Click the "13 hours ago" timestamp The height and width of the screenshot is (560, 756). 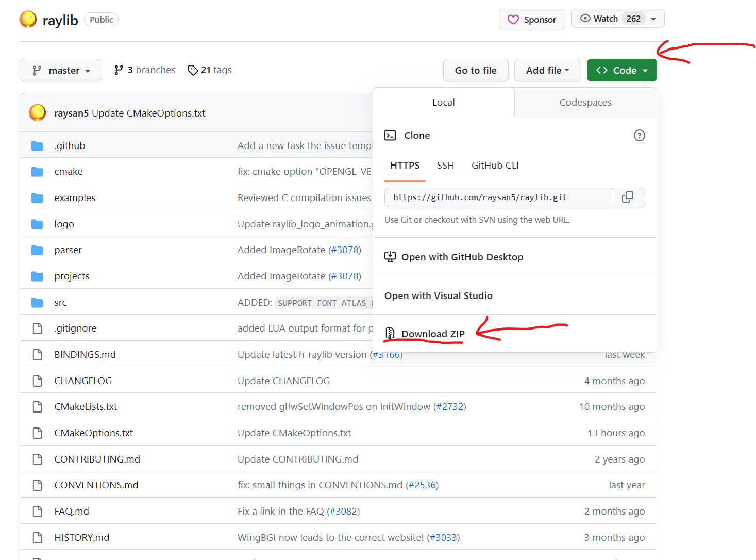coord(616,433)
